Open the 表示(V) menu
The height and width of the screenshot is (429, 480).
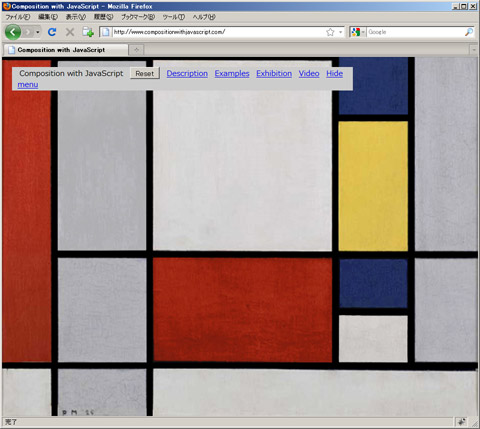(x=76, y=17)
